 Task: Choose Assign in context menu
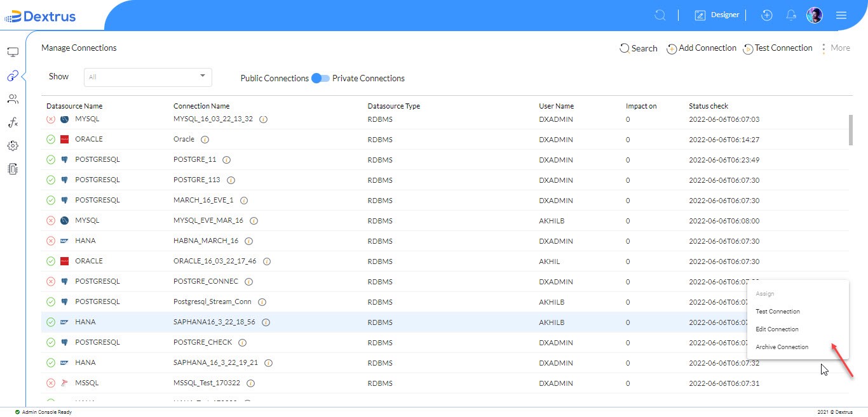764,294
